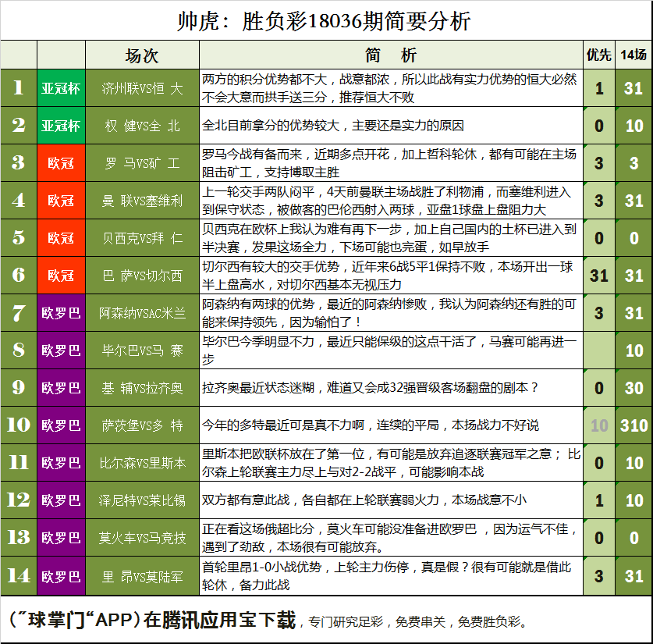Screen dimensions: 653x644
Task: Click row number 12 cell
Action: tap(18, 500)
